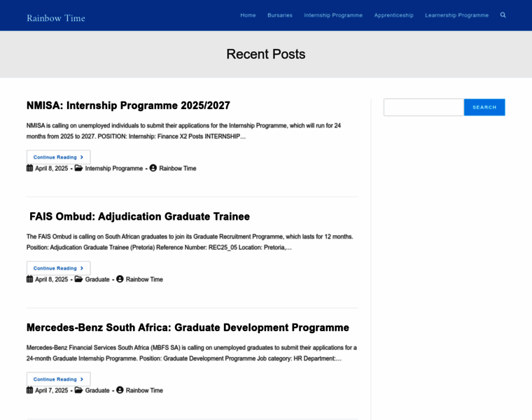Open Mercedes-Benz Graduate Development Programme title

click(x=188, y=328)
